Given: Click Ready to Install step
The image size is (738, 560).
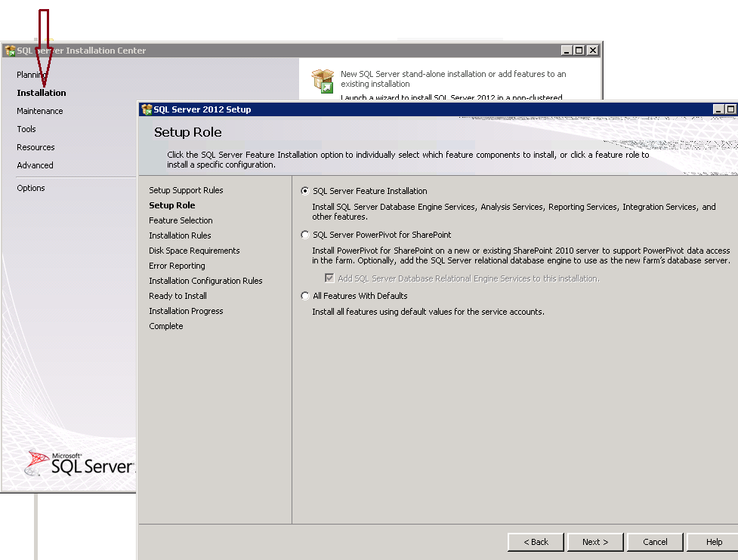Looking at the screenshot, I should pyautogui.click(x=178, y=296).
